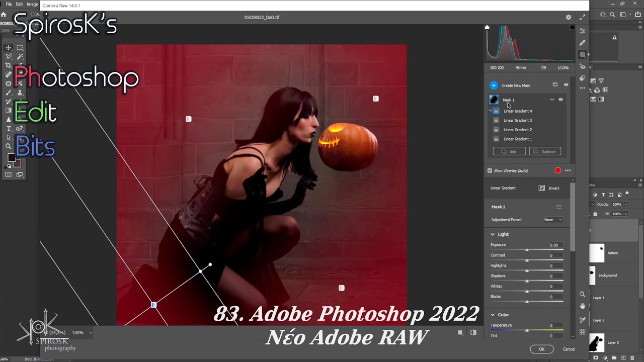The image size is (644, 362).
Task: Open Adjustment Preset None dropdown
Action: click(553, 220)
